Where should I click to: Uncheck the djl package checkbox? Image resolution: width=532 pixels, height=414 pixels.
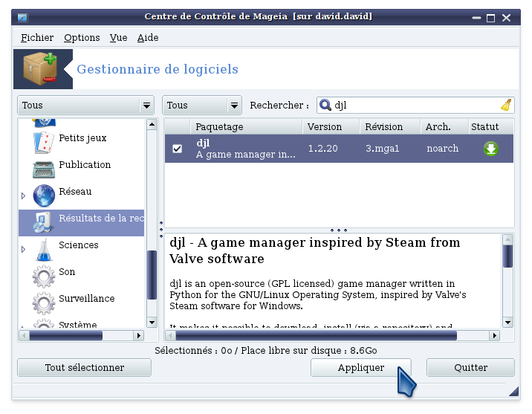tap(177, 149)
